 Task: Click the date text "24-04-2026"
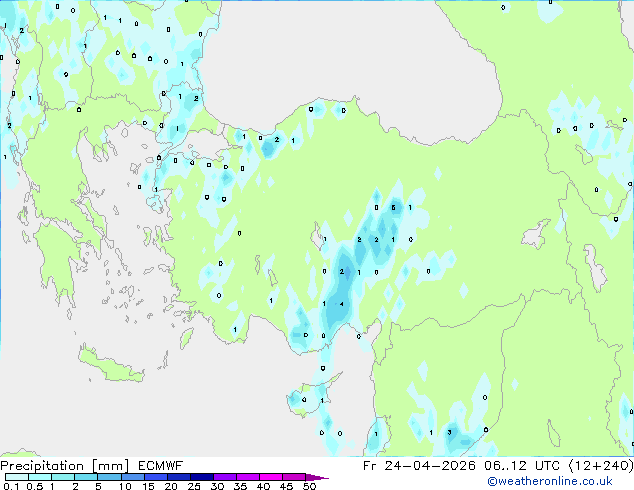[x=430, y=466]
